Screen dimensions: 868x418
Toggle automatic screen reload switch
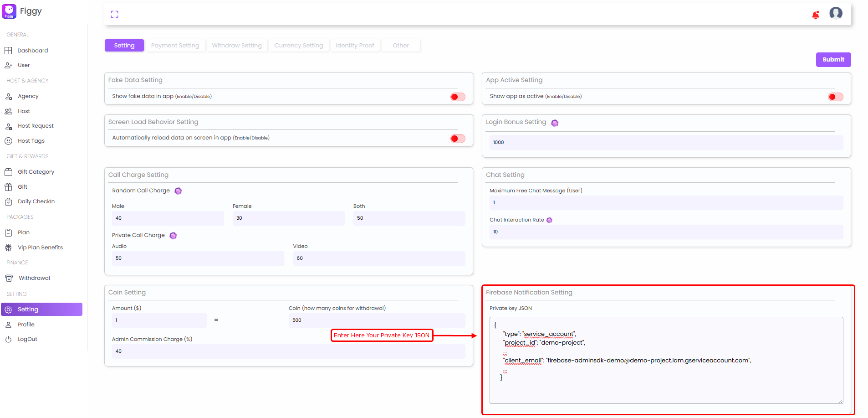[458, 139]
